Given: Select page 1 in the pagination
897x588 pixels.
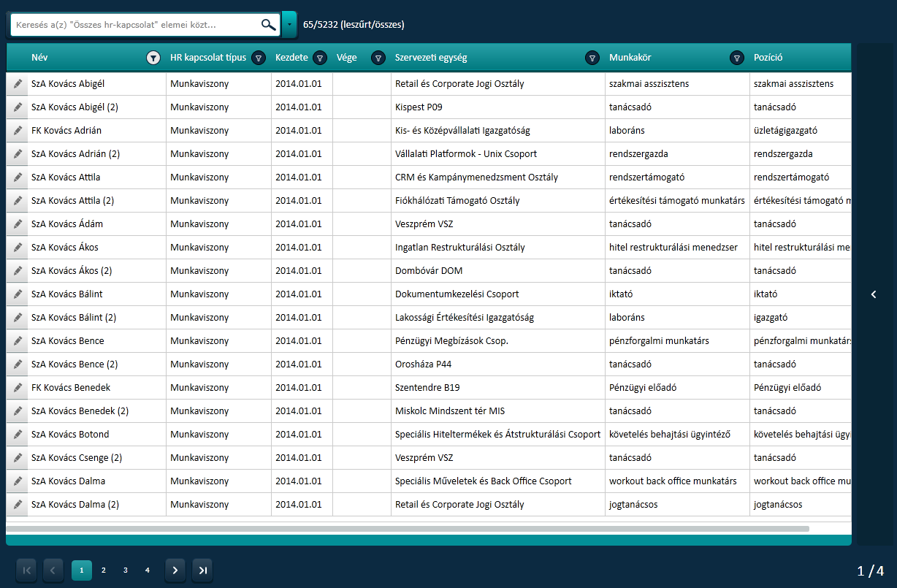Looking at the screenshot, I should [82, 570].
